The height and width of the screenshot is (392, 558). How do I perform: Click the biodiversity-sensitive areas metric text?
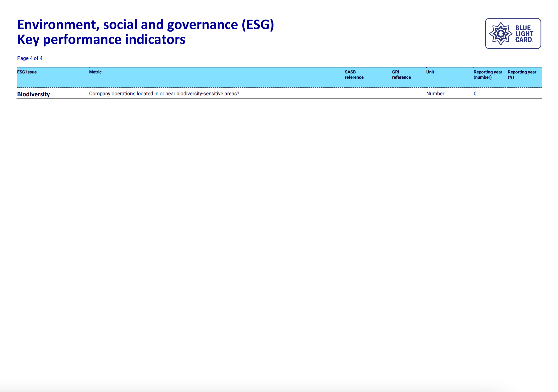(164, 93)
